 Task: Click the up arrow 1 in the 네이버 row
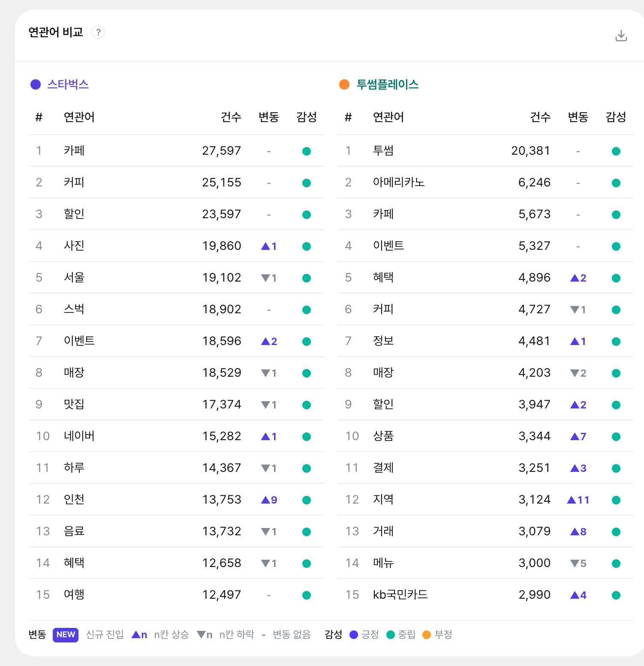[269, 436]
